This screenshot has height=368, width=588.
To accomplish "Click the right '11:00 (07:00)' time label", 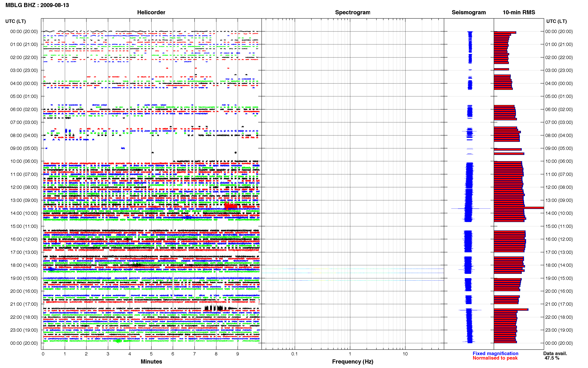I will click(559, 174).
